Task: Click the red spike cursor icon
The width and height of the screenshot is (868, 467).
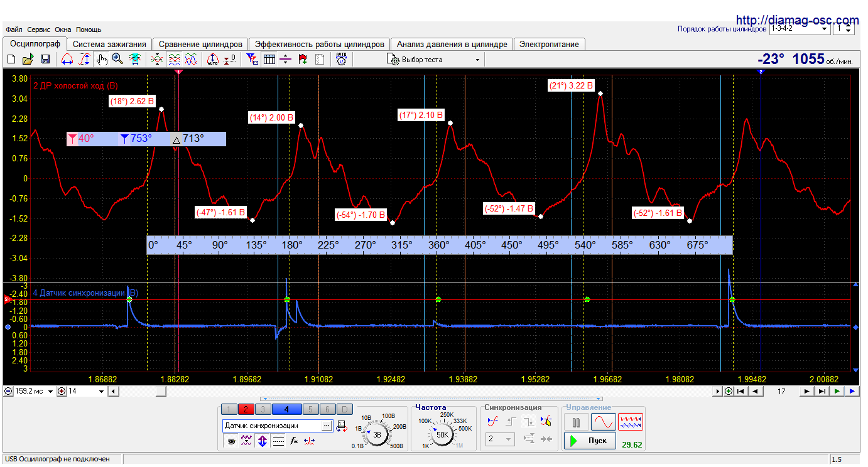Action: pyautogui.click(x=309, y=441)
